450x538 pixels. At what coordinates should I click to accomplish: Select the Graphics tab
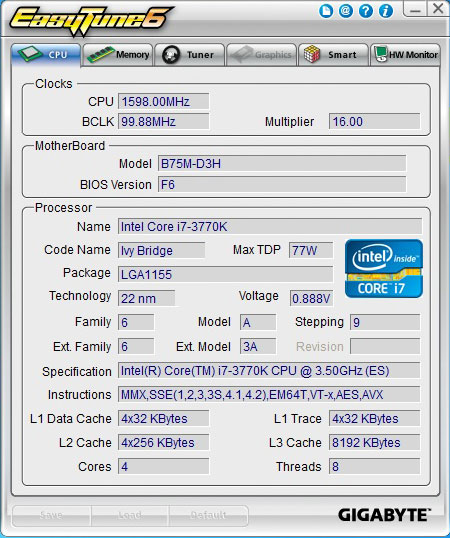pyautogui.click(x=261, y=55)
